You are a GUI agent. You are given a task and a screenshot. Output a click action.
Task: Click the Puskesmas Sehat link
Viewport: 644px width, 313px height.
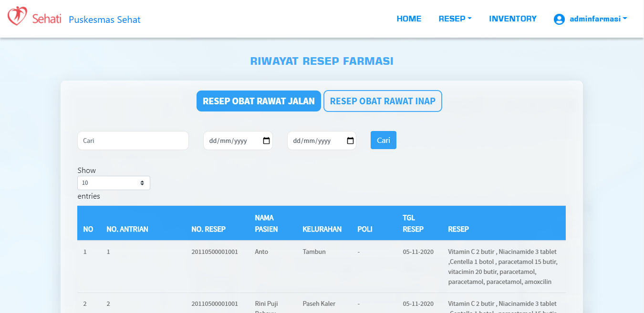tap(104, 20)
